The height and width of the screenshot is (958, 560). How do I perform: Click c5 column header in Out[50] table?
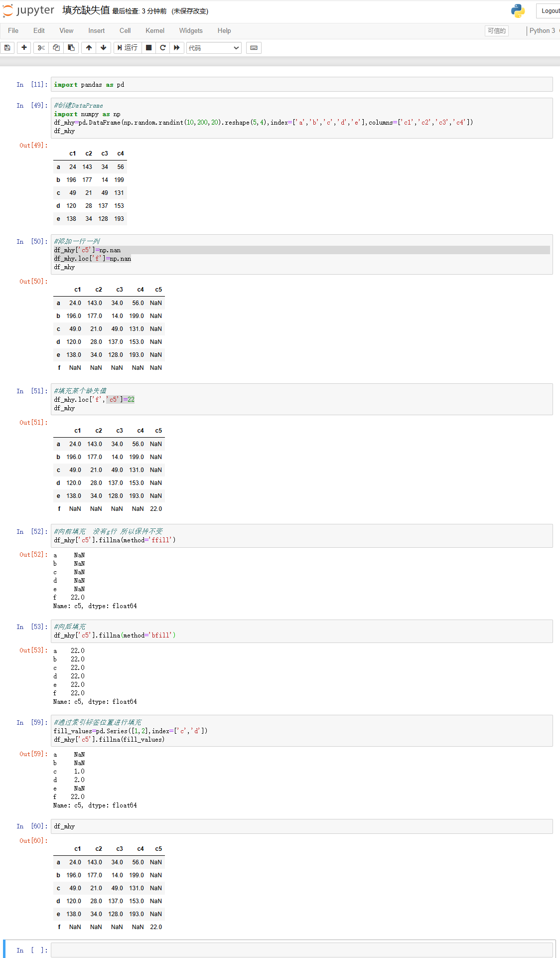[x=158, y=290]
